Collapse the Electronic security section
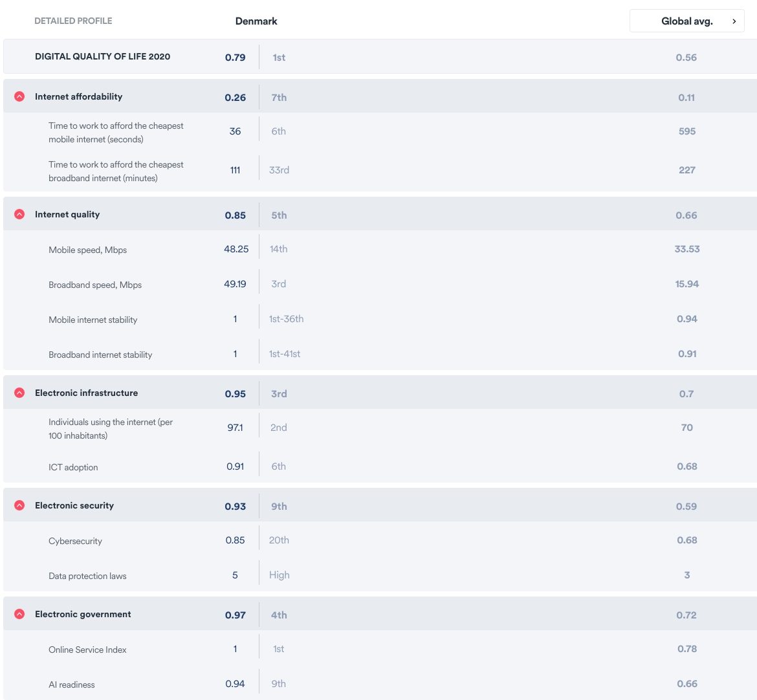This screenshot has height=700, width=757. tap(19, 505)
